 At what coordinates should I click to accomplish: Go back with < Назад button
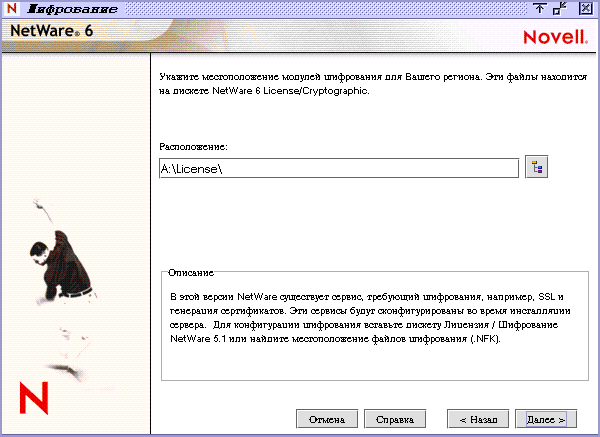pos(478,419)
